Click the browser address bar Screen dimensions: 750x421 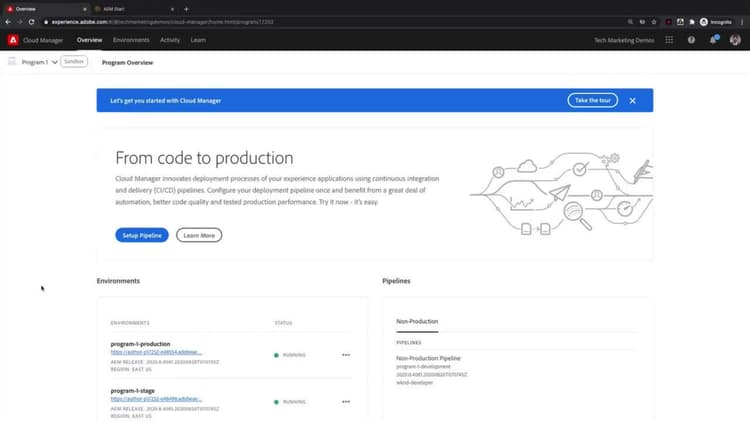tap(335, 22)
